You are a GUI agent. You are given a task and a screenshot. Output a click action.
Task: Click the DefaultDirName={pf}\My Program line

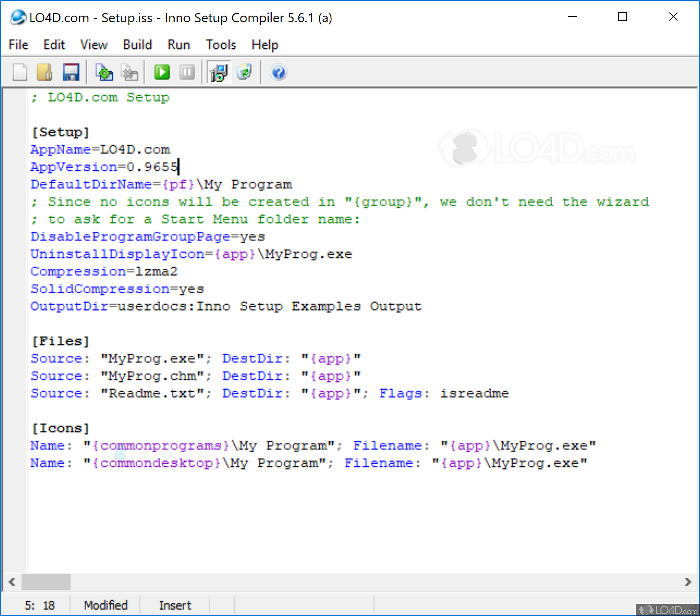coord(161,185)
